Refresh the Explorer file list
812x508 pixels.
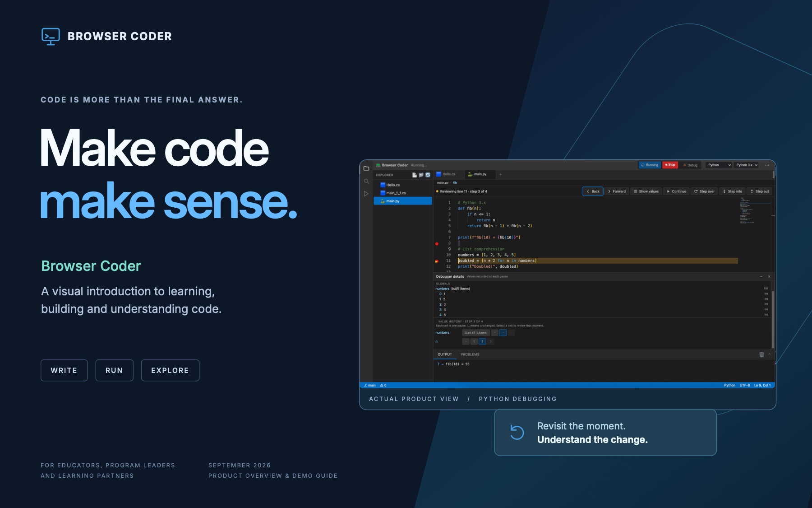click(428, 175)
